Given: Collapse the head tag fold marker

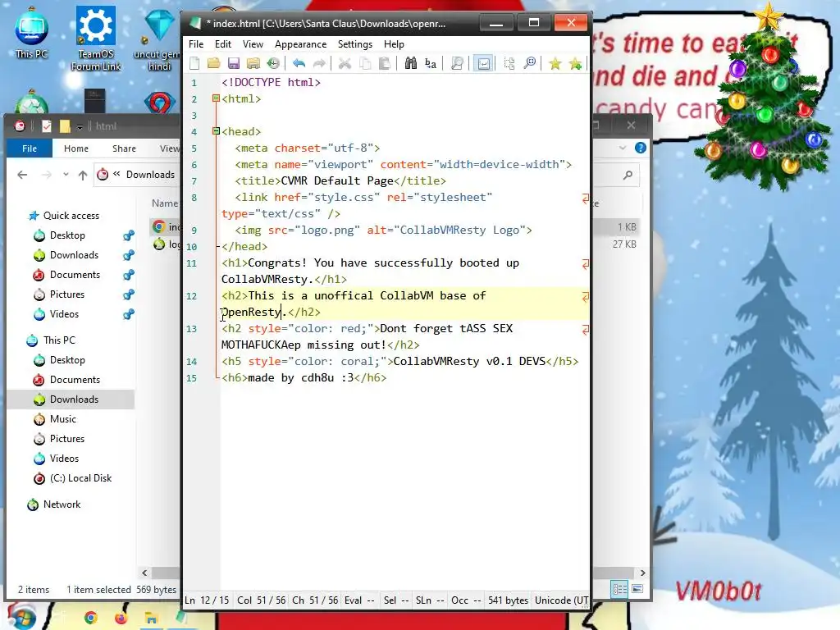Looking at the screenshot, I should pos(216,131).
